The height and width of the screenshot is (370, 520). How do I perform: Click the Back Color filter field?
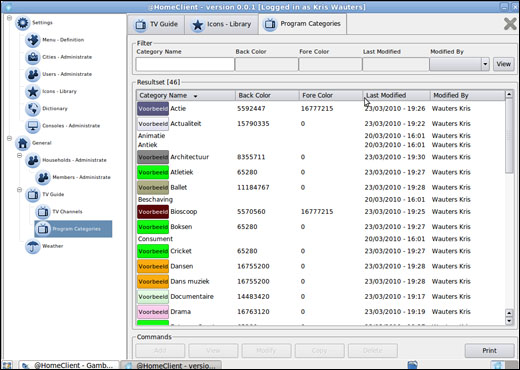click(x=267, y=64)
